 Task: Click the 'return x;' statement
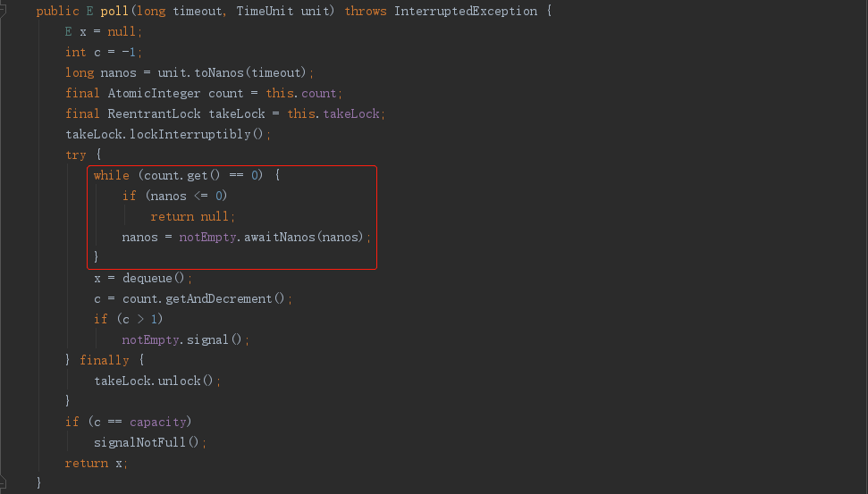97,463
